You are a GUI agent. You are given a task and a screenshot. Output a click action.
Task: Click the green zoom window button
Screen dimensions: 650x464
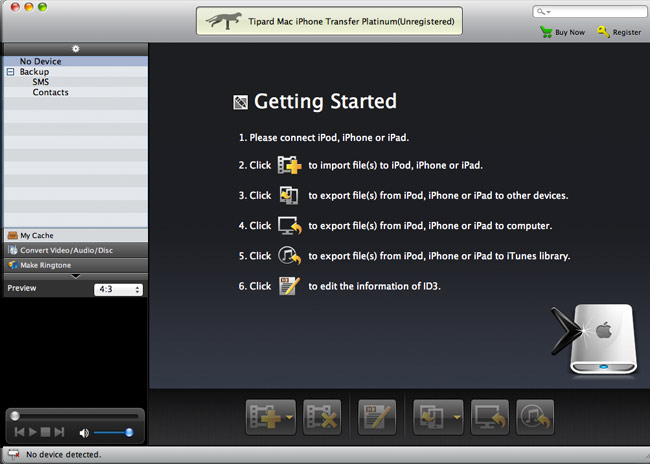click(x=42, y=7)
